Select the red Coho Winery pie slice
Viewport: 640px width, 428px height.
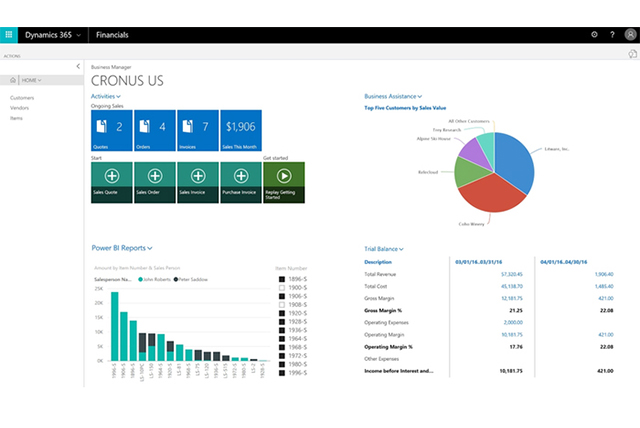point(492,195)
